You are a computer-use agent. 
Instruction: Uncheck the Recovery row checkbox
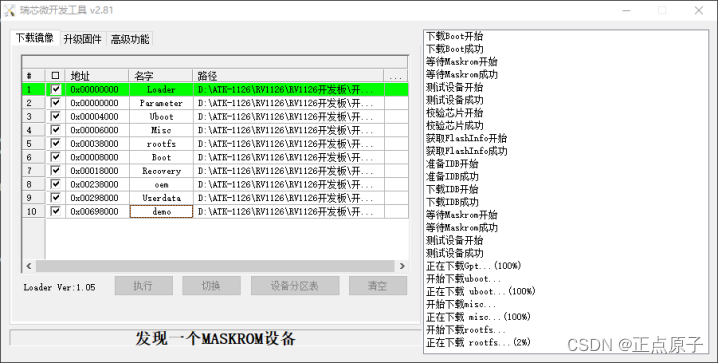(x=55, y=170)
